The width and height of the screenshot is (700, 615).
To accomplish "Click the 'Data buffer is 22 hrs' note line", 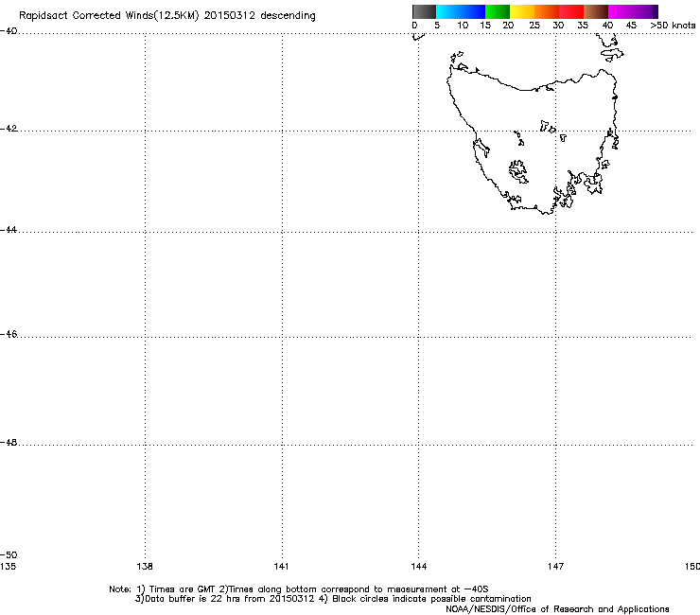I will coord(333,599).
